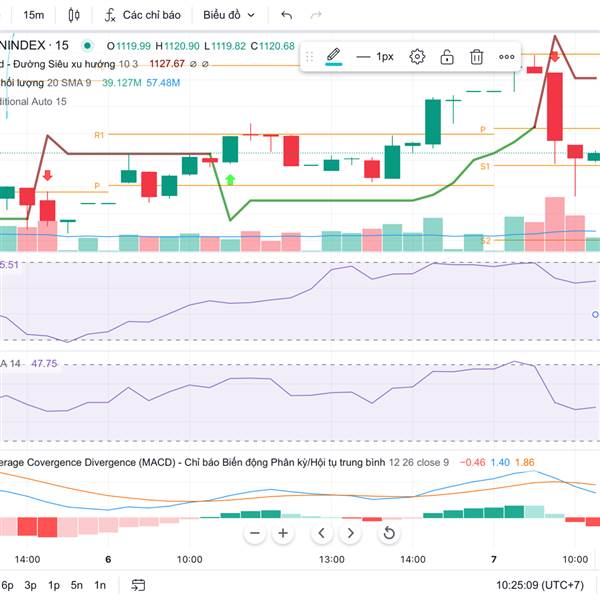Screen dimensions: 600x600
Task: Click the red sell arrow at chart peak
Action: pyautogui.click(x=555, y=57)
